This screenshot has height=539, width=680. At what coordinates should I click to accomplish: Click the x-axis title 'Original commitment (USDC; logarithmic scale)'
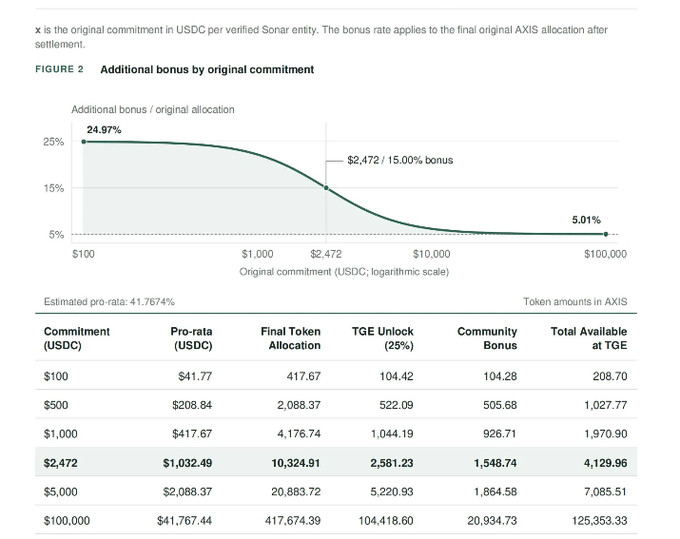[344, 272]
